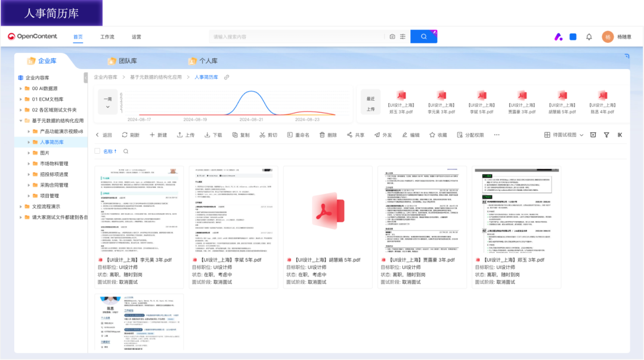Click the 分配权限 assign permissions button
The image size is (644, 360).
470,135
